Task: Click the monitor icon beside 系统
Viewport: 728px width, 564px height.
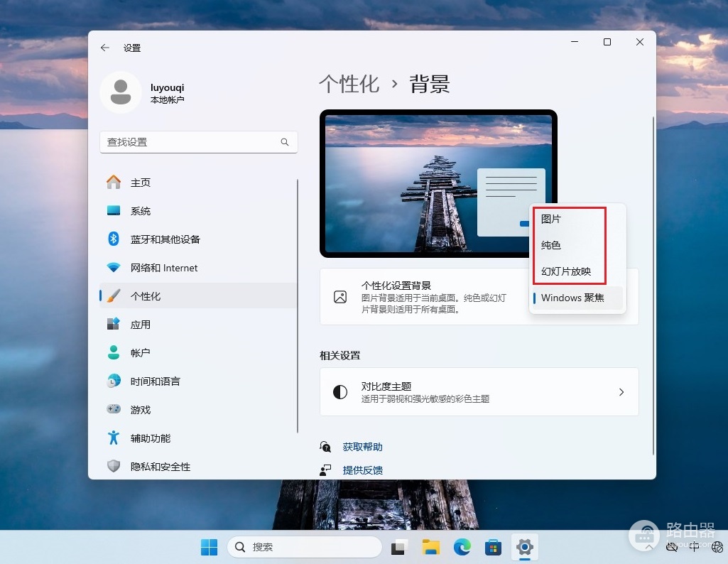Action: click(114, 211)
